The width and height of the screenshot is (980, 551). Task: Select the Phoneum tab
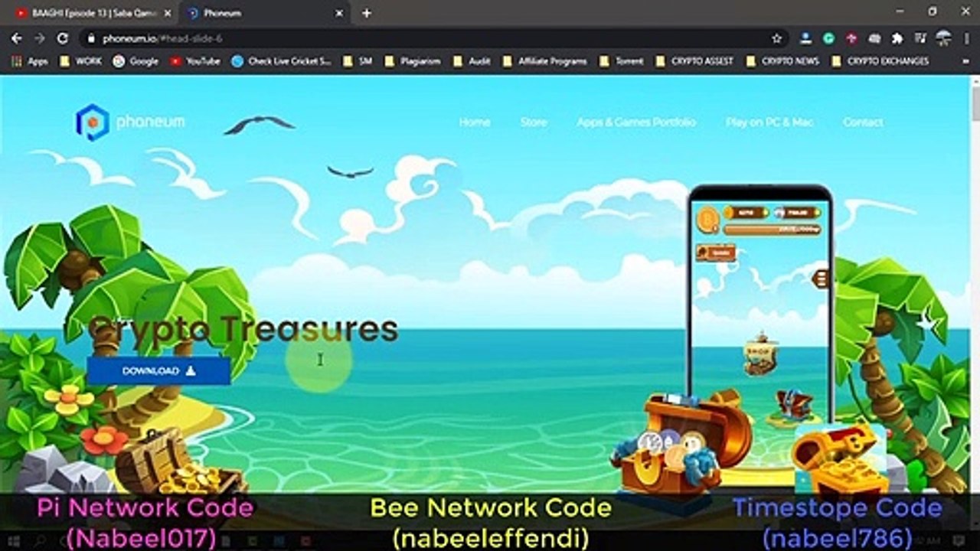pyautogui.click(x=266, y=13)
